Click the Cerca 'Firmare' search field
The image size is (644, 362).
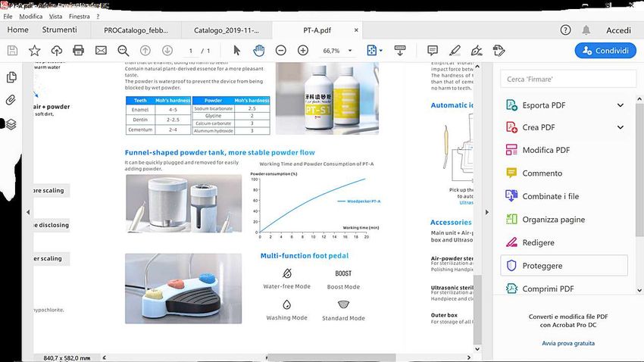(x=568, y=80)
